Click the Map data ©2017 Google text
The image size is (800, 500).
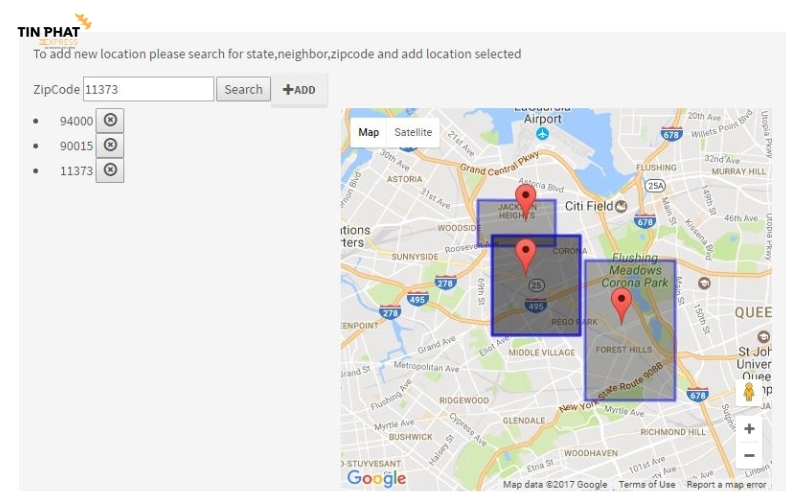(555, 484)
